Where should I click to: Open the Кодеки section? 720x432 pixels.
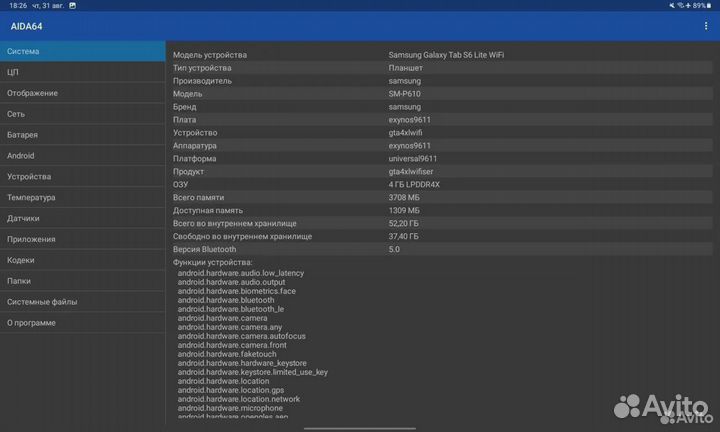click(83, 260)
